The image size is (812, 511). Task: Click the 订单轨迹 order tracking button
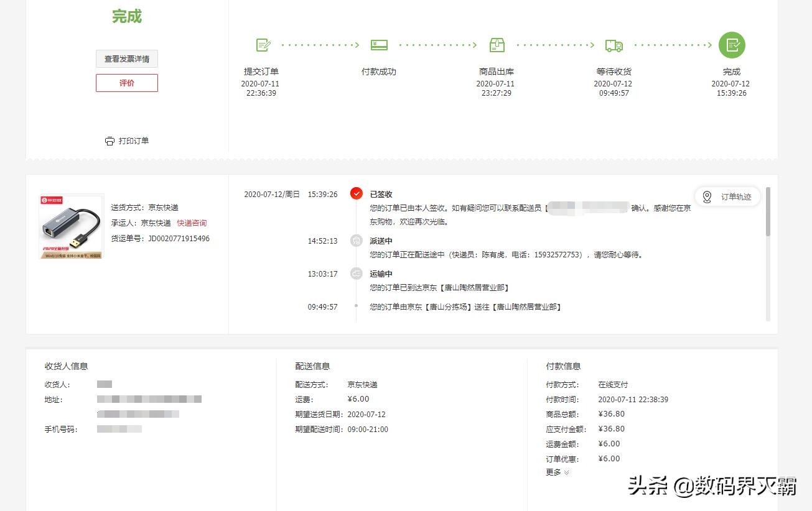[727, 196]
